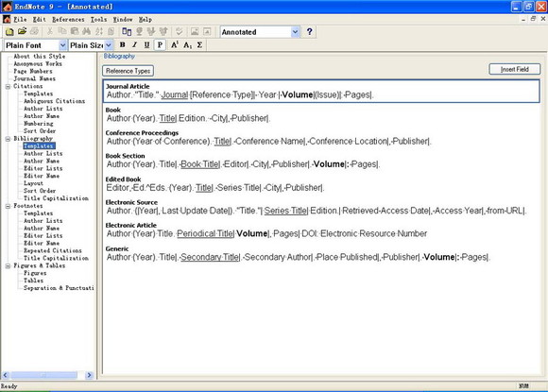Collapse the Bibliography tree node

pos(8,139)
